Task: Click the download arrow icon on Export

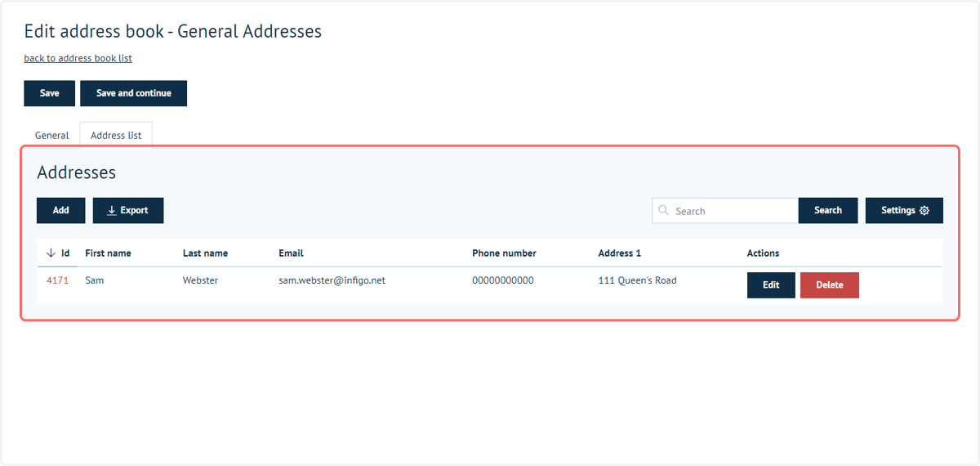Action: tap(112, 210)
